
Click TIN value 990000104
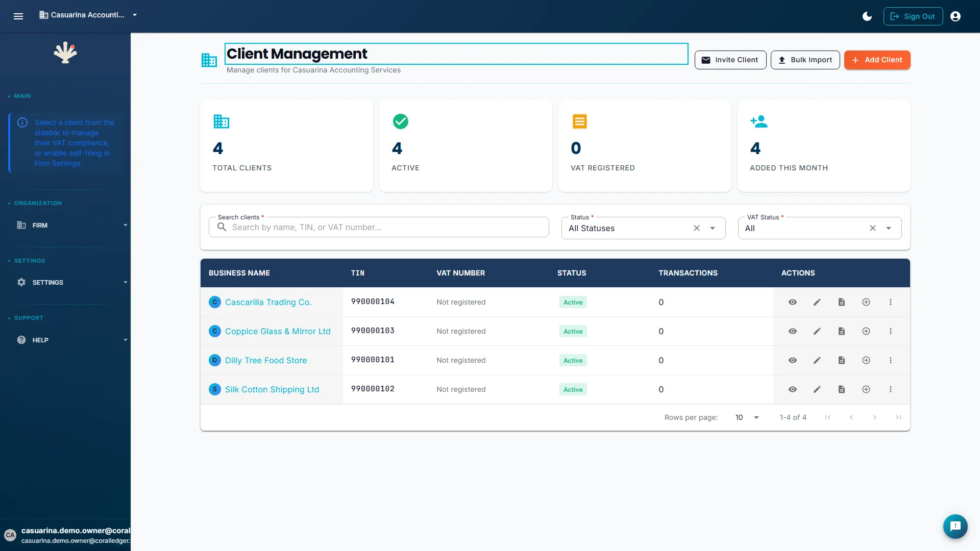[x=373, y=302]
